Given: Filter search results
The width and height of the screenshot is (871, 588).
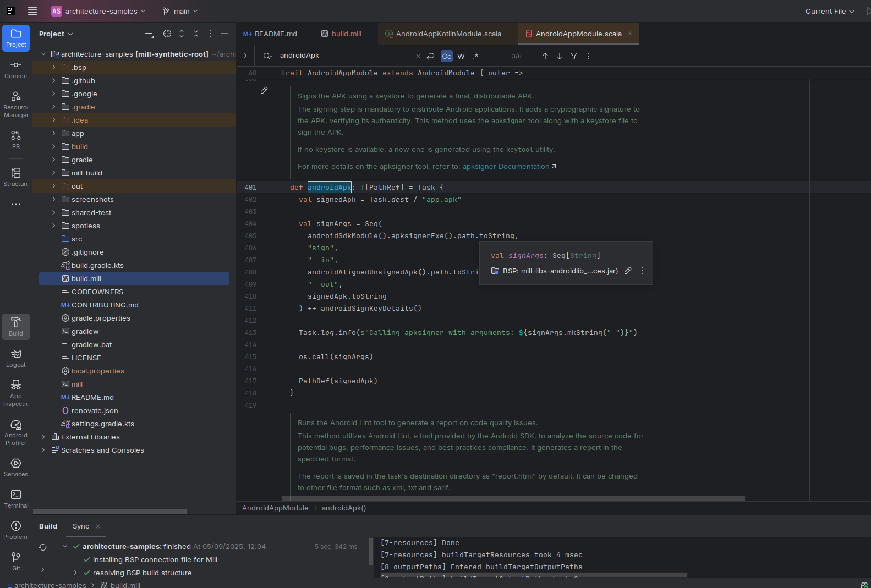Looking at the screenshot, I should point(574,56).
